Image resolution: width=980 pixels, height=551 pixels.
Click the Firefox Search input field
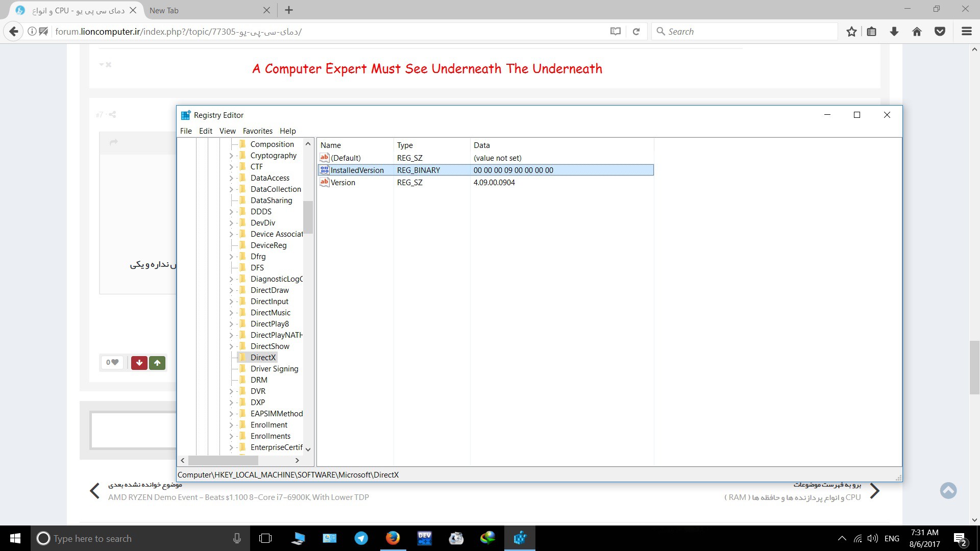tap(745, 32)
